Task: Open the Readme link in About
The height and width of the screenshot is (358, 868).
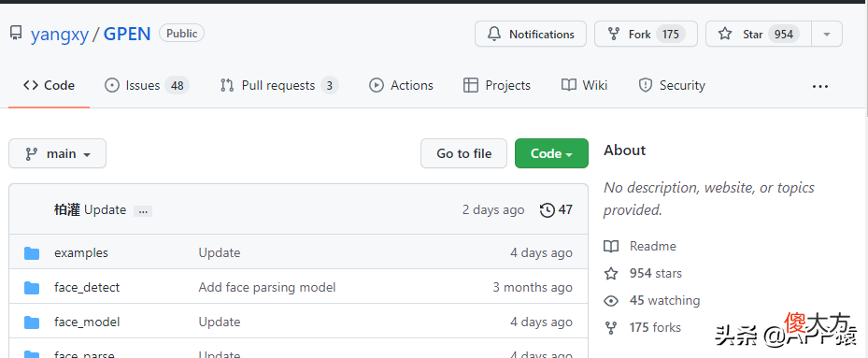Action: click(653, 246)
